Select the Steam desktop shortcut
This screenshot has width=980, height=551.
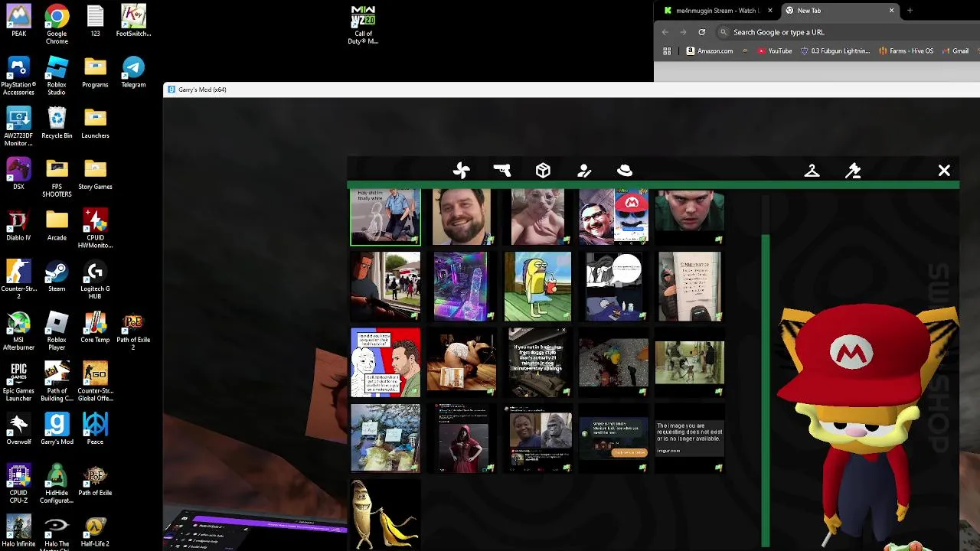pyautogui.click(x=57, y=276)
